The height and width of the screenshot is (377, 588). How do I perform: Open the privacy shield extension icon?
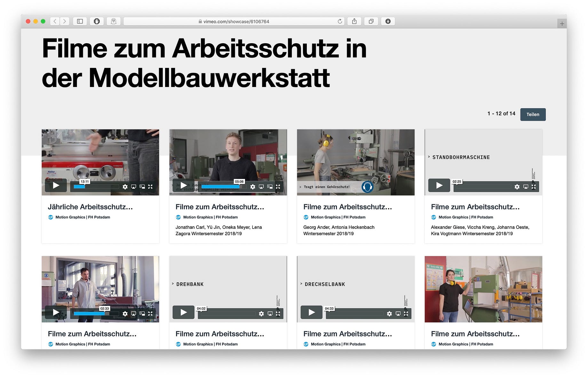point(97,21)
